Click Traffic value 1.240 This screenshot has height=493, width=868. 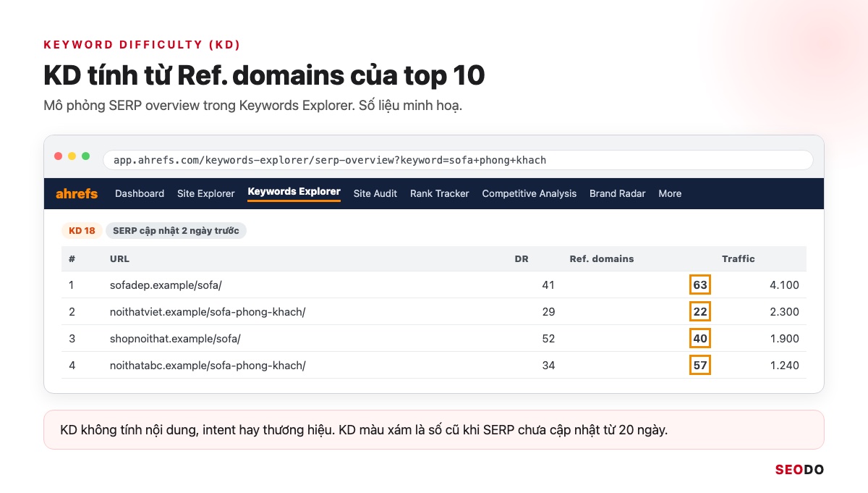point(785,366)
